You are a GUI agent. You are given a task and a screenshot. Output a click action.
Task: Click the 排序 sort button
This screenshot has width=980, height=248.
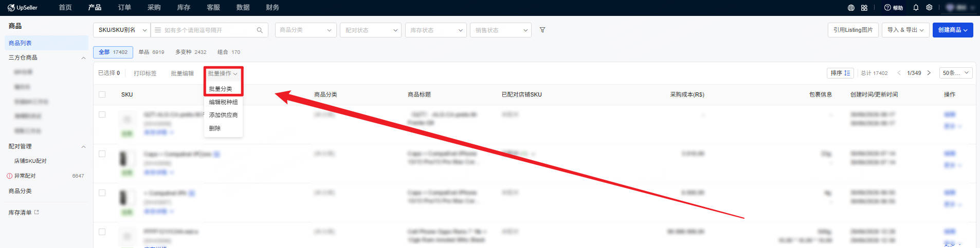pyautogui.click(x=841, y=73)
